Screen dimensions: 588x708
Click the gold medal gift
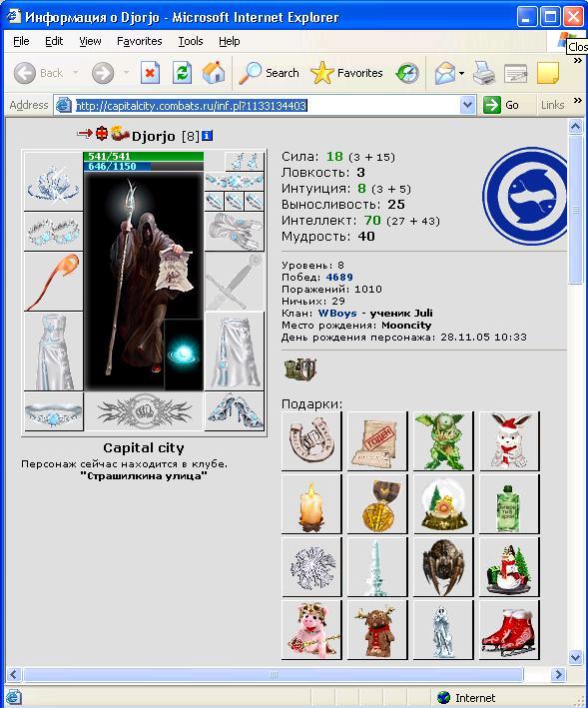click(377, 504)
